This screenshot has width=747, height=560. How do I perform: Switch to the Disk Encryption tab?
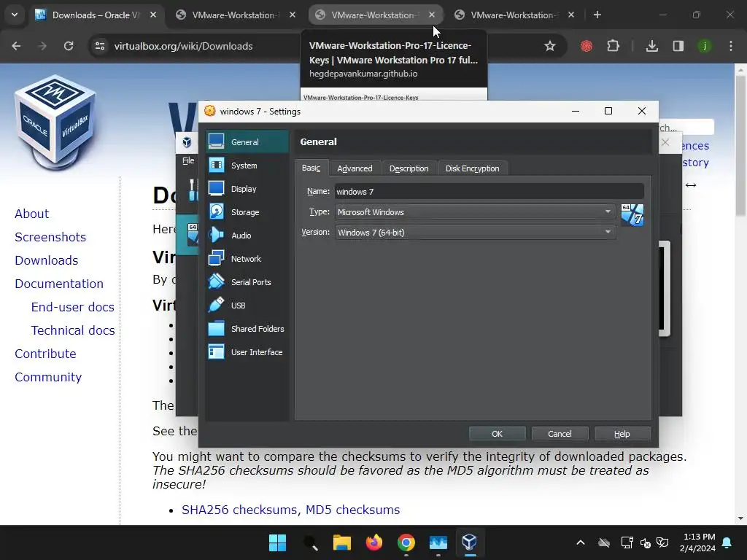(x=473, y=168)
